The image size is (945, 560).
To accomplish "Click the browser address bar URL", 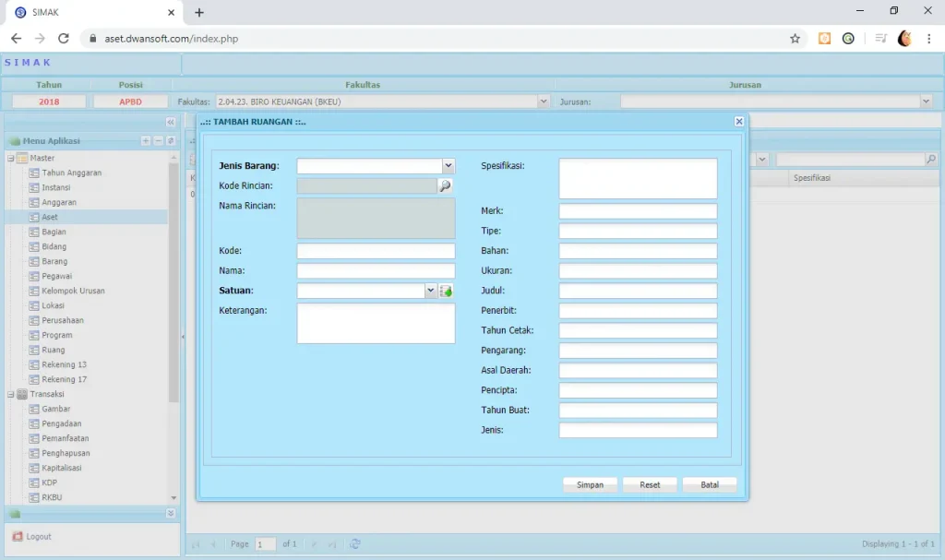I will click(x=171, y=39).
